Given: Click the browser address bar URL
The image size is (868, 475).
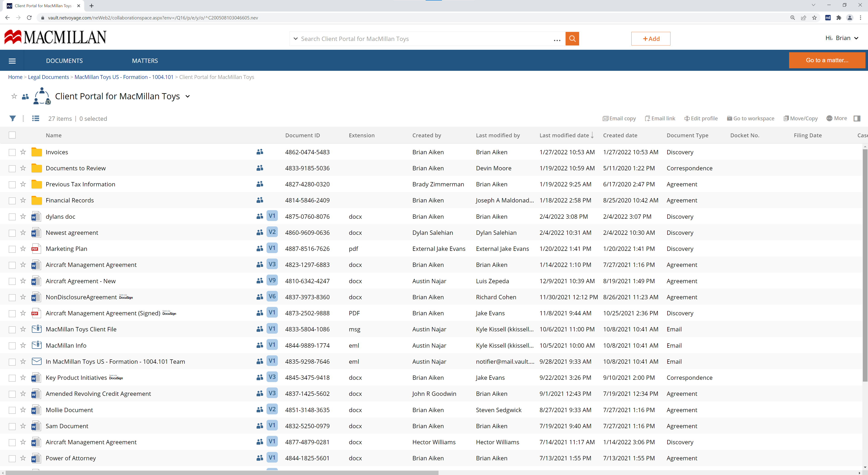Looking at the screenshot, I should [153, 18].
